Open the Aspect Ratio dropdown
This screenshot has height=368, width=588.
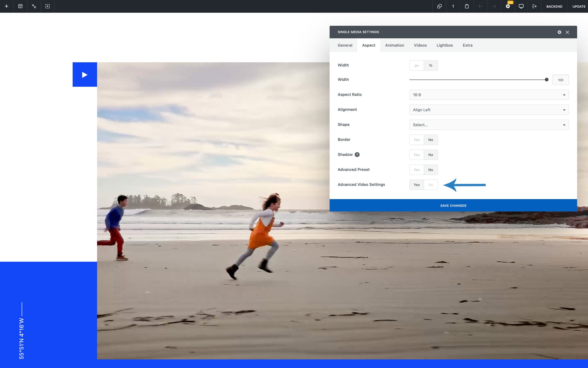489,95
